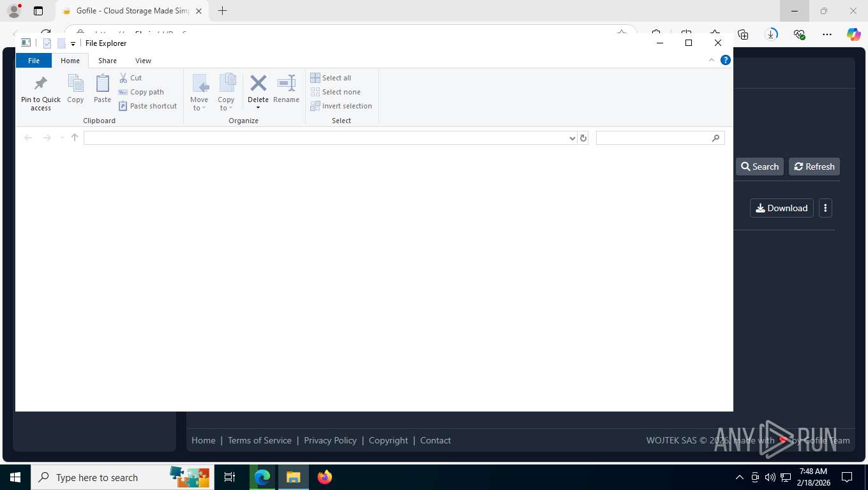
Task: Open Customize Quick Access Toolbar arrow
Action: pos(73,44)
